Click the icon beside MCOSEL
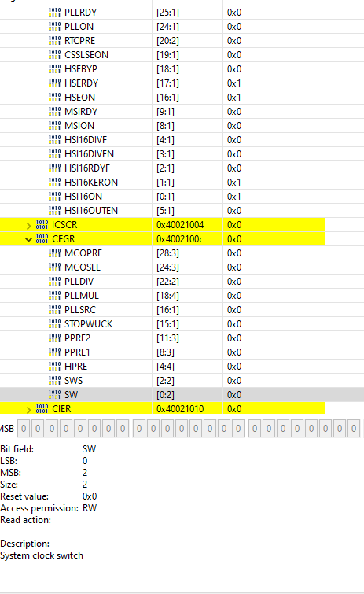The height and width of the screenshot is (594, 364). [x=54, y=267]
